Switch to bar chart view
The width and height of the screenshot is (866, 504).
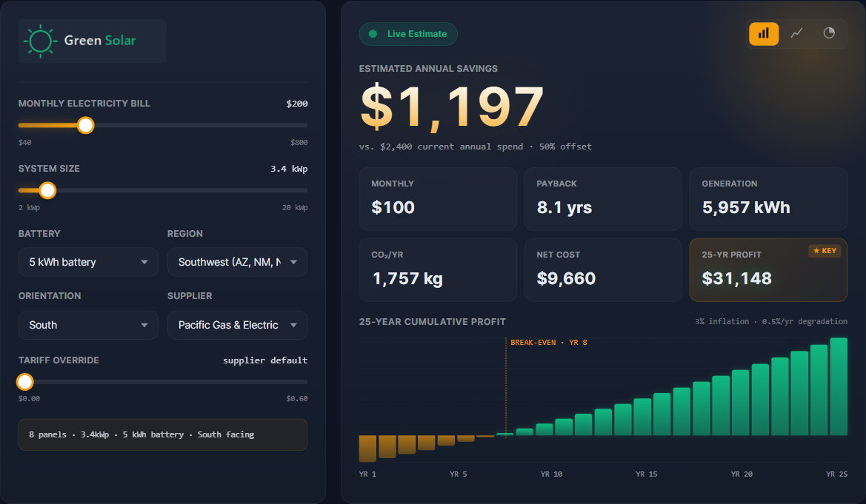click(x=764, y=33)
